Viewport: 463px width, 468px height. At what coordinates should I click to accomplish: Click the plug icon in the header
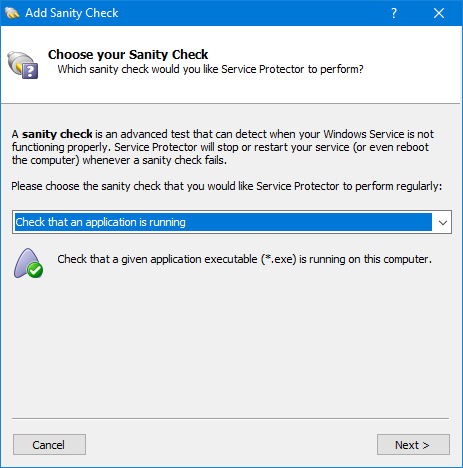pyautogui.click(x=22, y=65)
